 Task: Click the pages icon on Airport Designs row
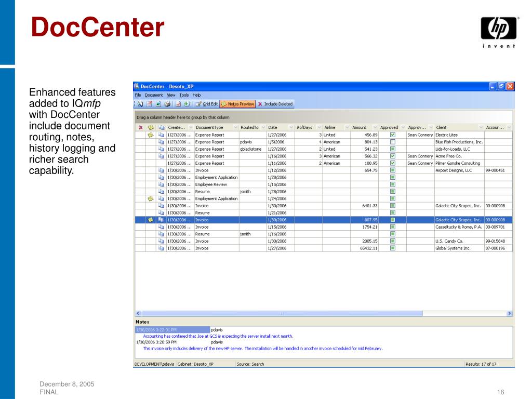[x=161, y=170]
